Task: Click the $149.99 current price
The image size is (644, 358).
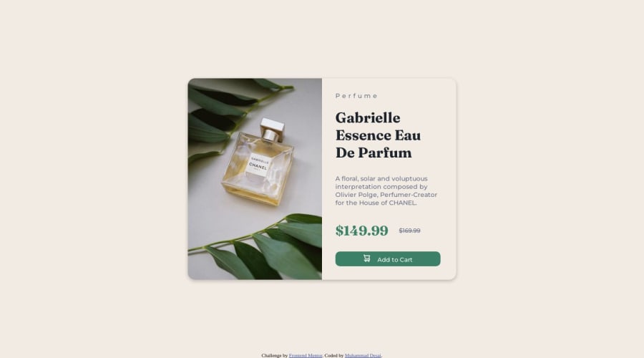Action: [x=361, y=231]
